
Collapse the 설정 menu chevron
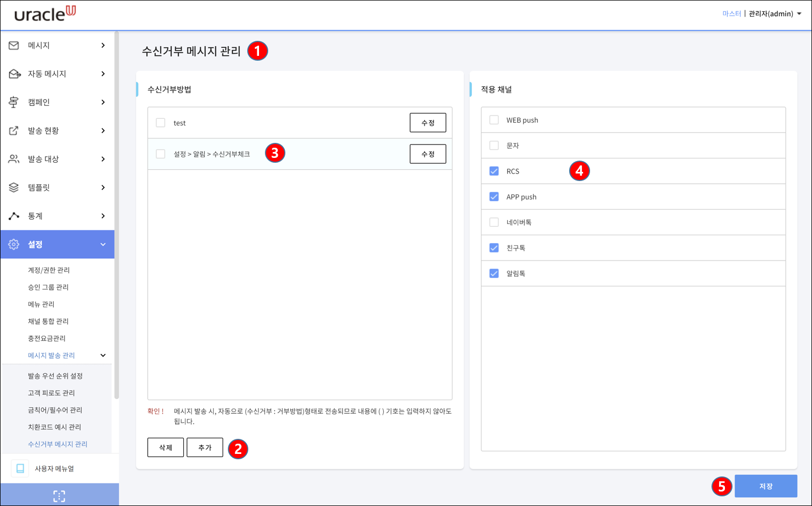tap(103, 244)
